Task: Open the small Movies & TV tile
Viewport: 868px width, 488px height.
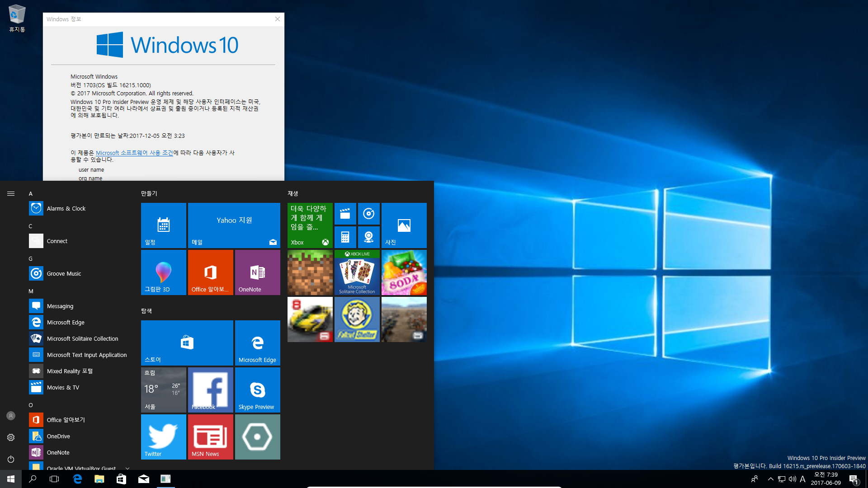Action: [345, 214]
